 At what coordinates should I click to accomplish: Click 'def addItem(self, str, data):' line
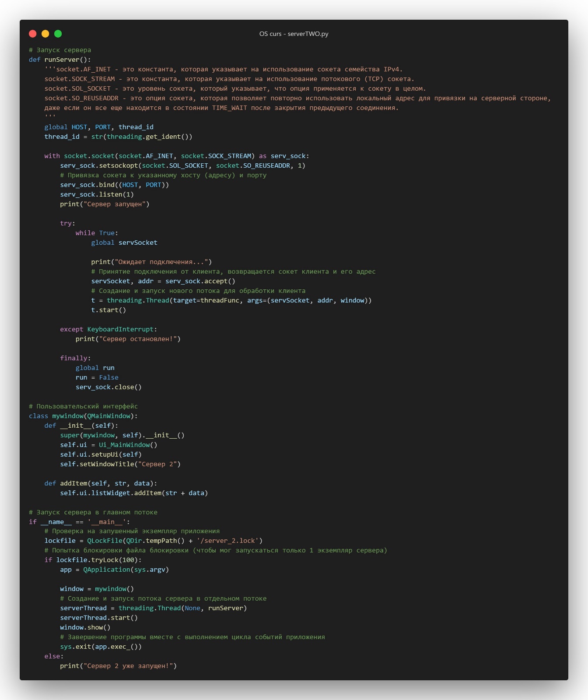click(101, 483)
